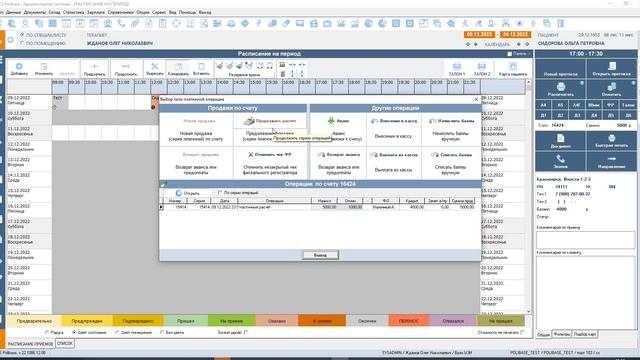
Task: Select Выплата из кассы operation
Action: tap(393, 155)
